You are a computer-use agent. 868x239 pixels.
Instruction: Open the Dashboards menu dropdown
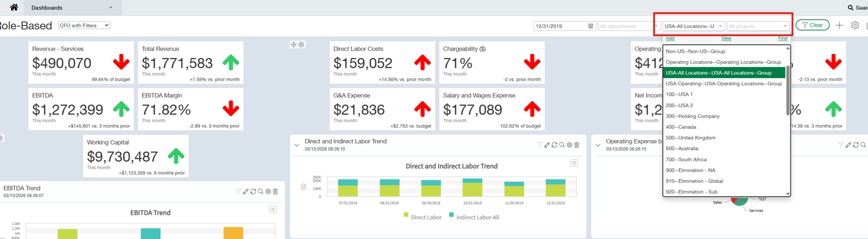pyautogui.click(x=72, y=8)
